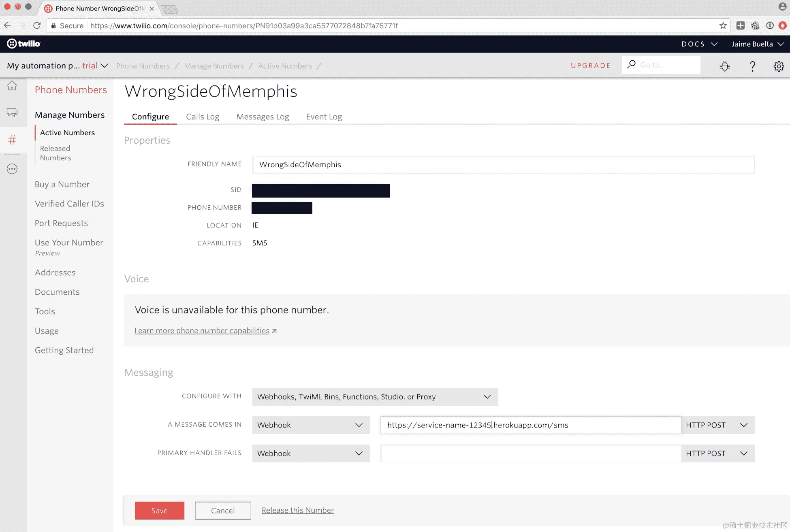Change HTTP POST method for fallback handler
The width and height of the screenshot is (790, 532).
(x=717, y=453)
